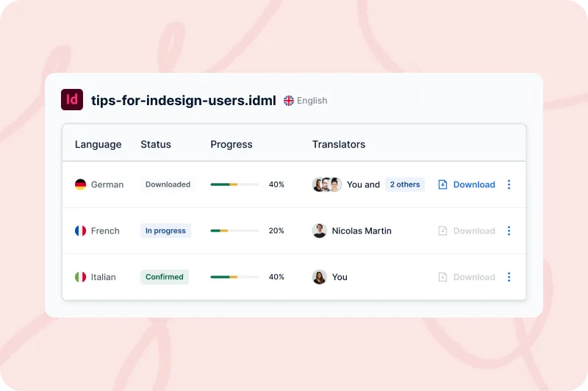Viewport: 588px width, 391px height.
Task: Click the English source language label
Action: (x=312, y=101)
